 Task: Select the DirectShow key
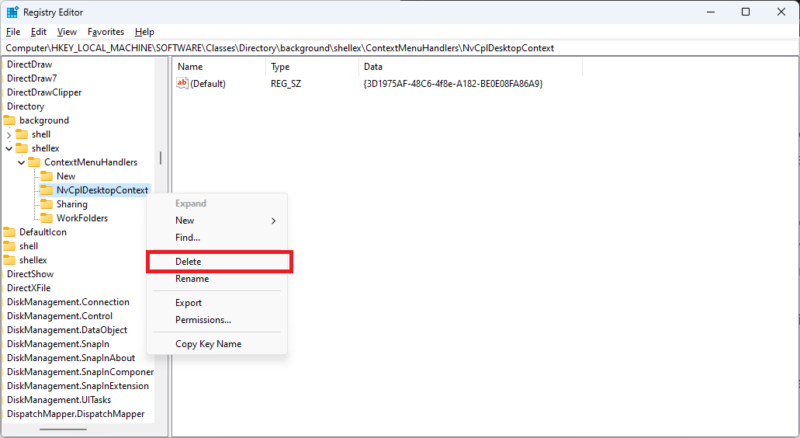point(30,274)
